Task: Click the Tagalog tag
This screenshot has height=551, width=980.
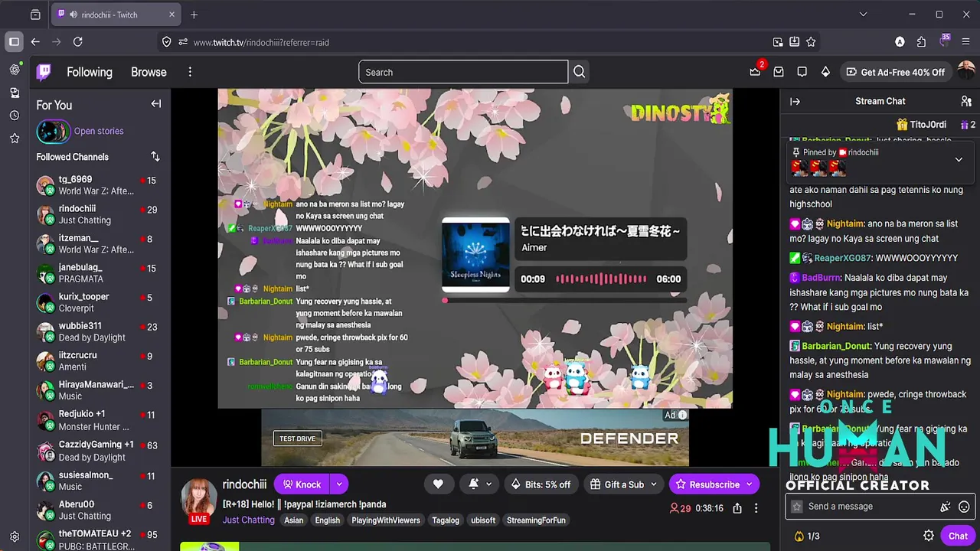Action: click(x=446, y=520)
